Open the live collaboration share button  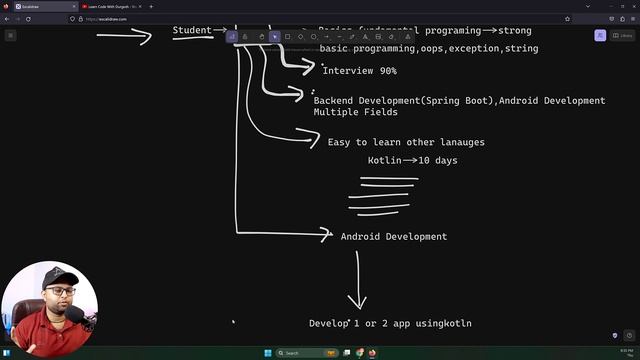click(600, 36)
